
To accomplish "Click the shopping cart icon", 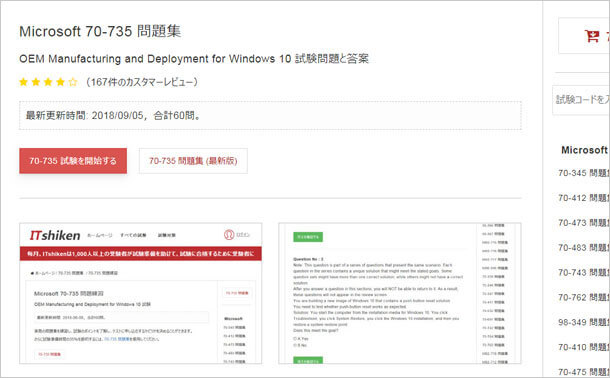I will 592,36.
